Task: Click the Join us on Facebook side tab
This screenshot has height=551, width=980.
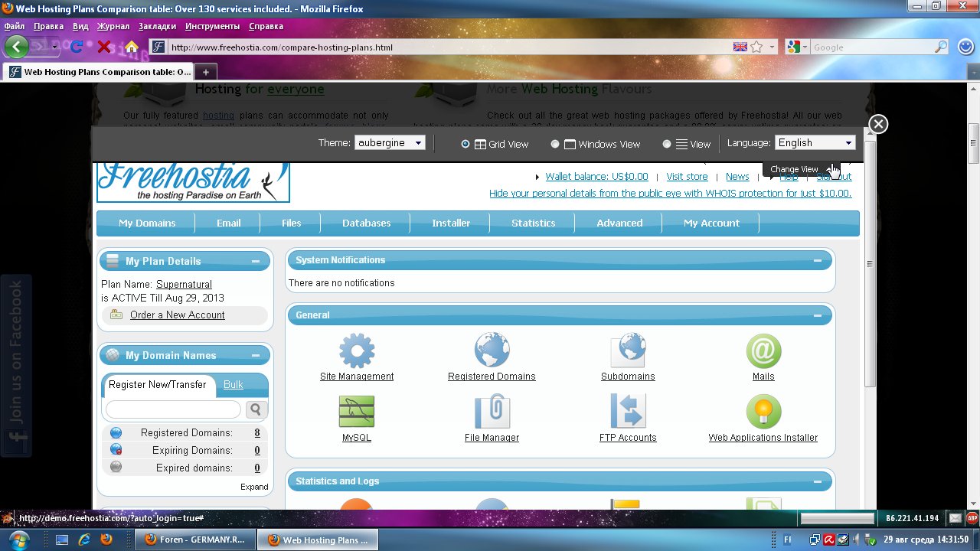Action: [x=16, y=366]
